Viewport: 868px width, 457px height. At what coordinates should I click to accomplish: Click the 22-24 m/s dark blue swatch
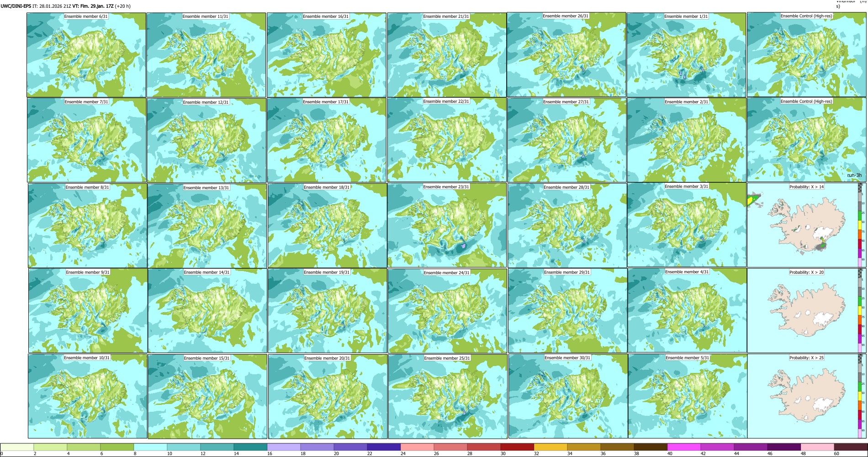[384, 447]
